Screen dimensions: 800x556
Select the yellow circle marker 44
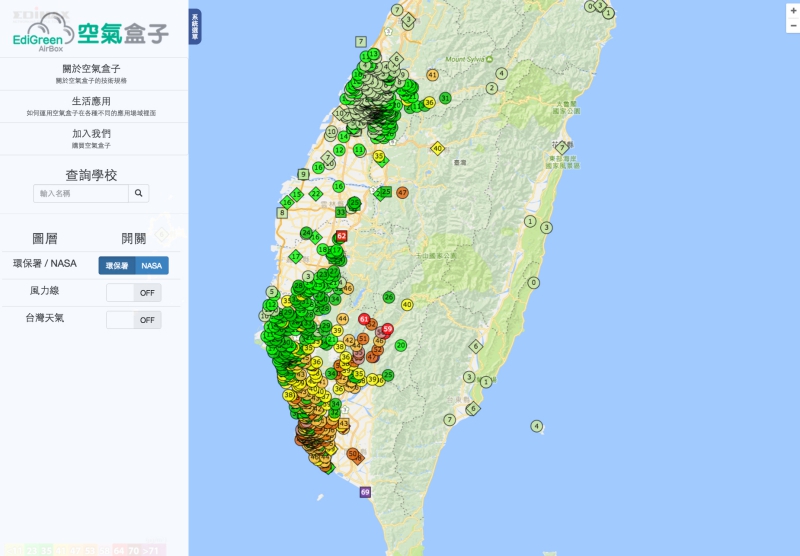point(342,319)
